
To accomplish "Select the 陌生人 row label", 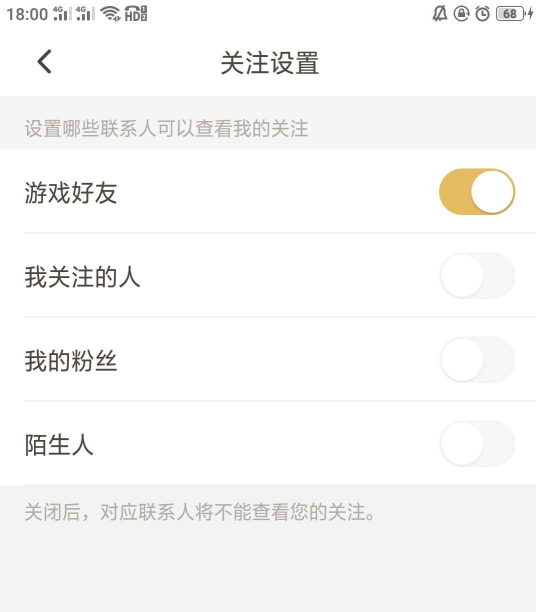I will (59, 445).
